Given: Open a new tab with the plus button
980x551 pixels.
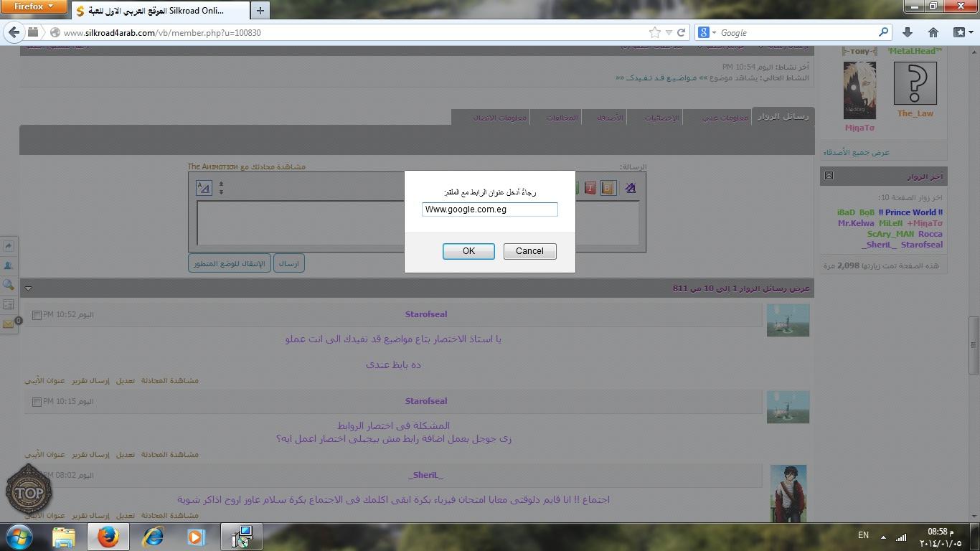Looking at the screenshot, I should [260, 10].
